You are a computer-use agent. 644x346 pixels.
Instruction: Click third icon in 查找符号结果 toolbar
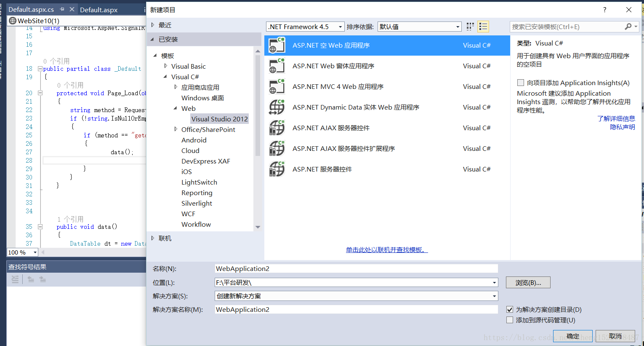coord(43,279)
